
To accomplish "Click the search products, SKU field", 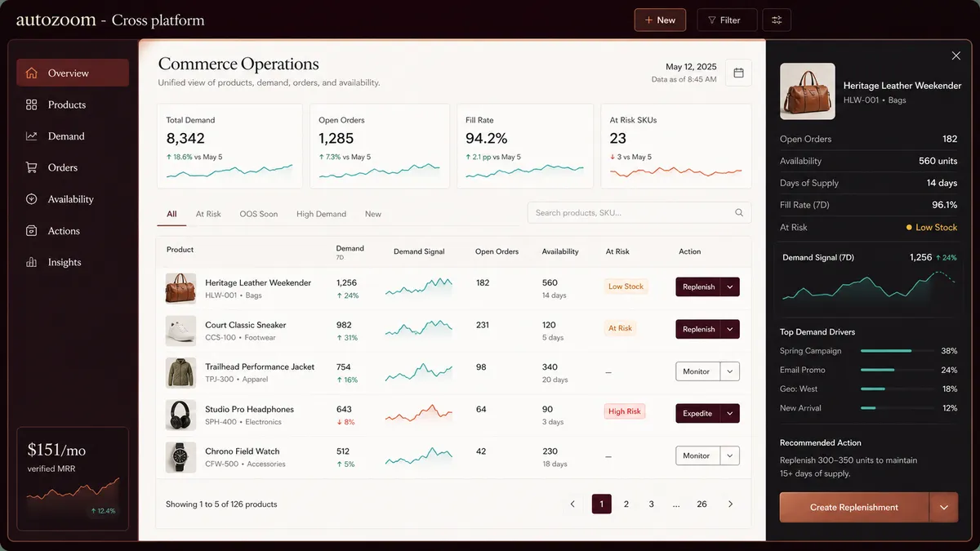I will [639, 213].
